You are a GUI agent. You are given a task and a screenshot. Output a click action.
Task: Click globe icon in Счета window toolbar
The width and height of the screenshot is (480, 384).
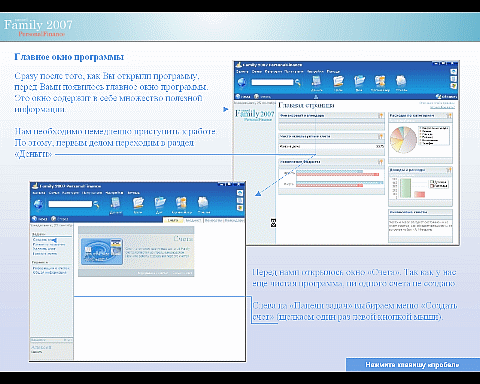click(38, 204)
